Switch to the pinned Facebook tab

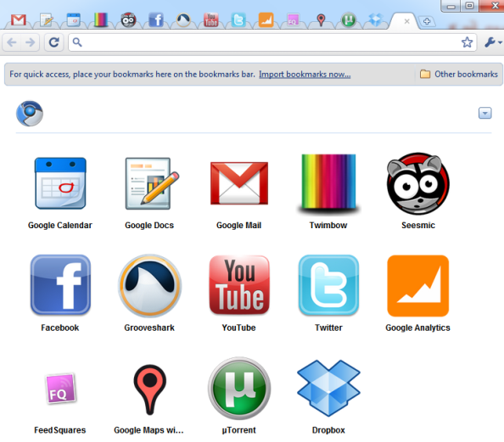(x=156, y=20)
